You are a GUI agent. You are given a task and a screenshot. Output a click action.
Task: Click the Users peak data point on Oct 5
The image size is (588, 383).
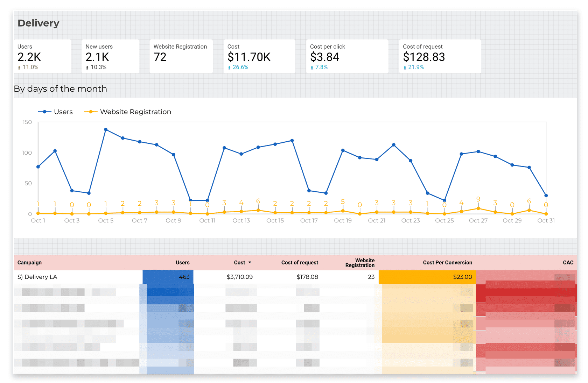pos(106,129)
